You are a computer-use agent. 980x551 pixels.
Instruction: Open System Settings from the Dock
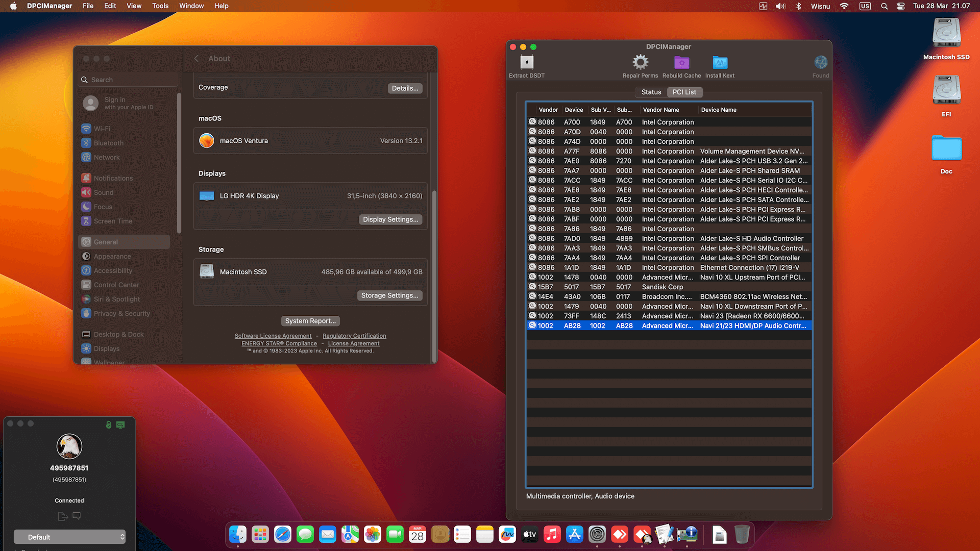tap(597, 535)
